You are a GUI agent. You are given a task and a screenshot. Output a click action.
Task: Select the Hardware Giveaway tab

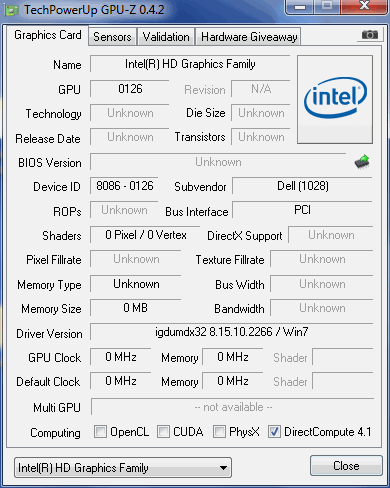pyautogui.click(x=249, y=37)
